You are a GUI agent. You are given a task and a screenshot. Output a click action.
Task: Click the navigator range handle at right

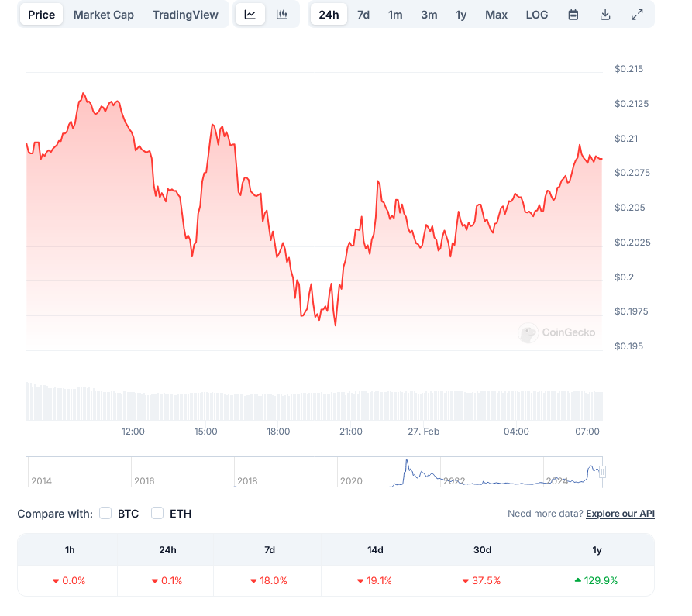tap(602, 472)
